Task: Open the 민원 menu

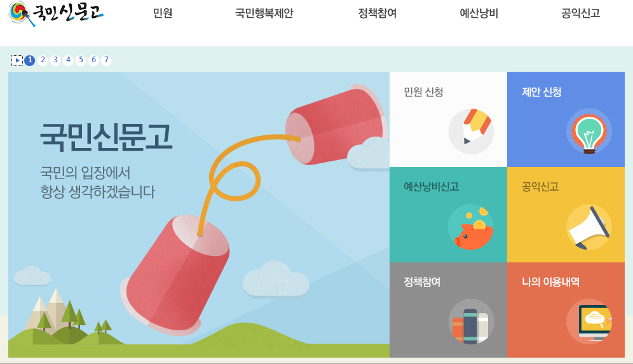Action: coord(163,13)
